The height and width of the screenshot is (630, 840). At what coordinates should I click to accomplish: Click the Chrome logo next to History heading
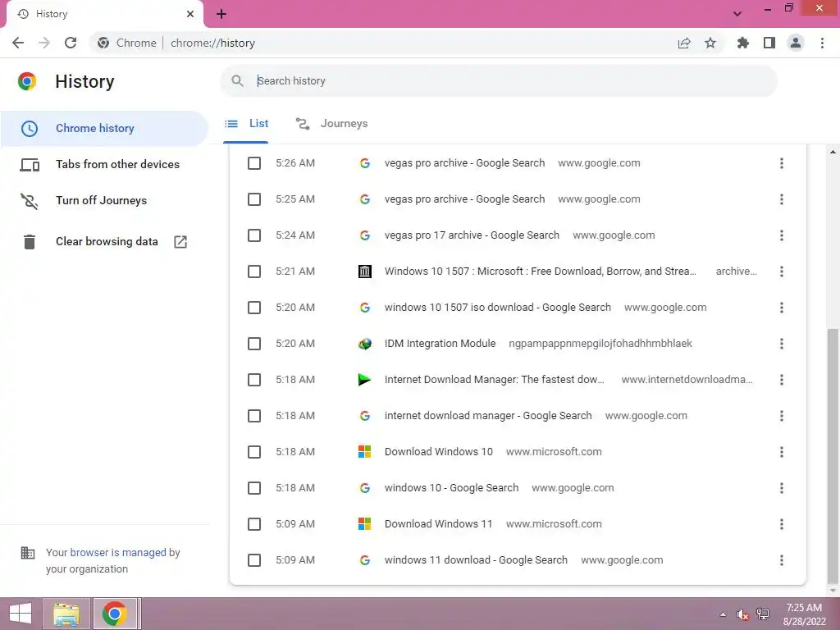point(27,81)
